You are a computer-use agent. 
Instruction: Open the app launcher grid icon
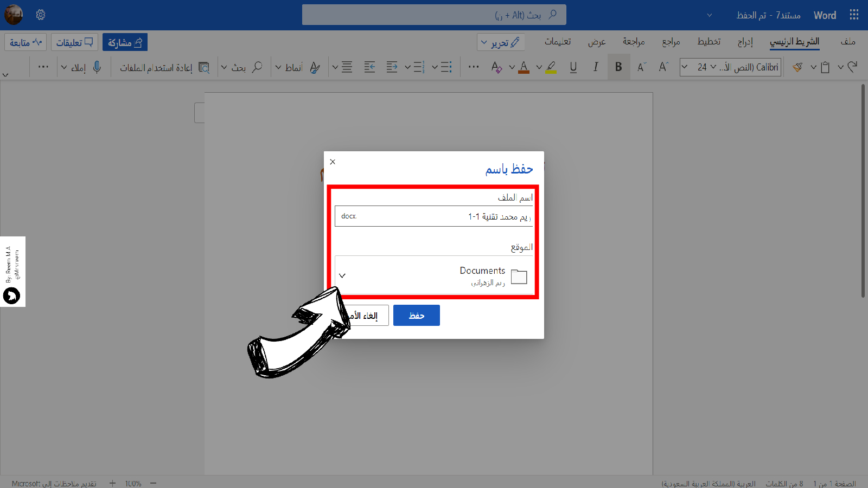coord(854,15)
